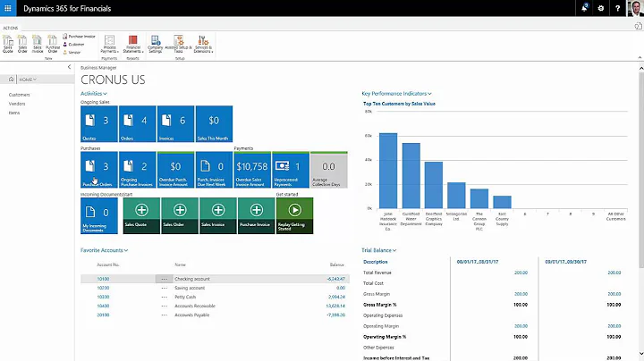644x361 pixels.
Task: Open the app launcher waffle menu
Action: (8, 8)
